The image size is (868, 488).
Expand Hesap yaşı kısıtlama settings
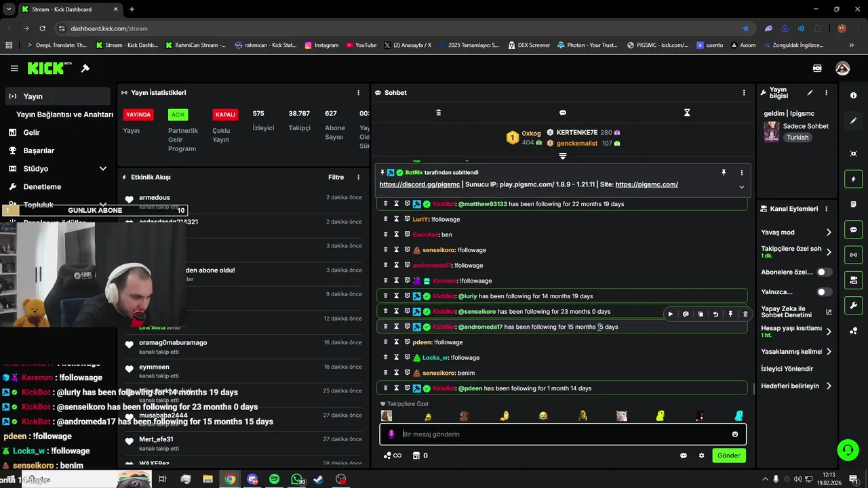[829, 331]
